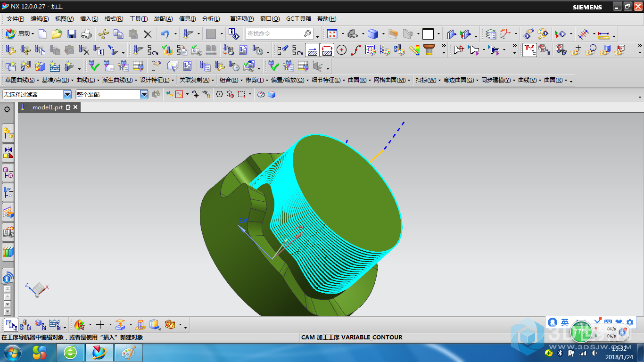Click in the 查找命令 search field
Screen dimensions: 644x362
[x=279, y=34]
